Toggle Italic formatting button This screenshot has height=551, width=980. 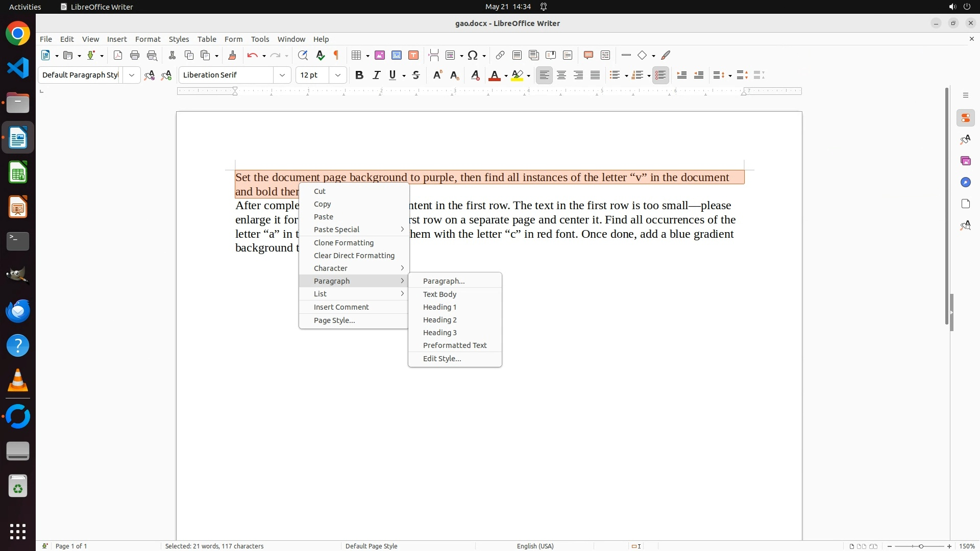coord(376,75)
